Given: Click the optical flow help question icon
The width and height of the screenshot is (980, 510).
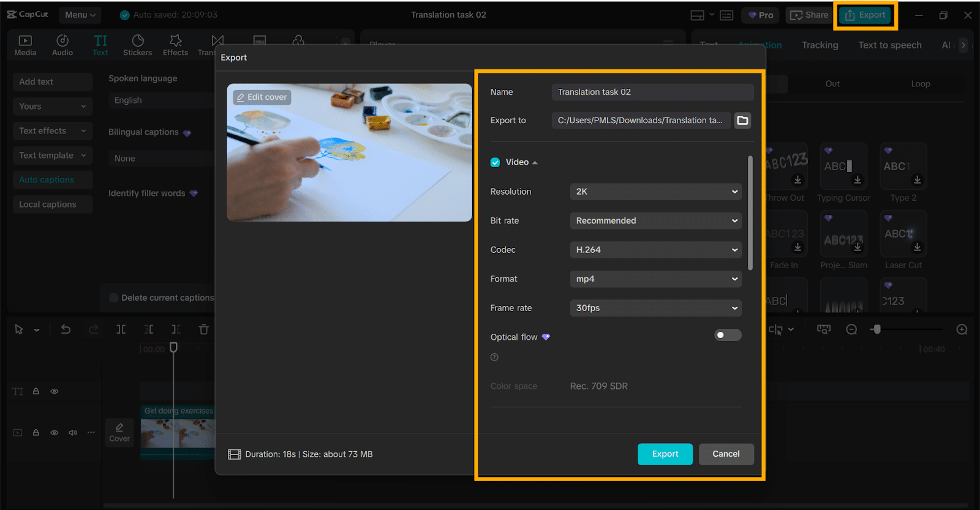Looking at the screenshot, I should pyautogui.click(x=494, y=358).
